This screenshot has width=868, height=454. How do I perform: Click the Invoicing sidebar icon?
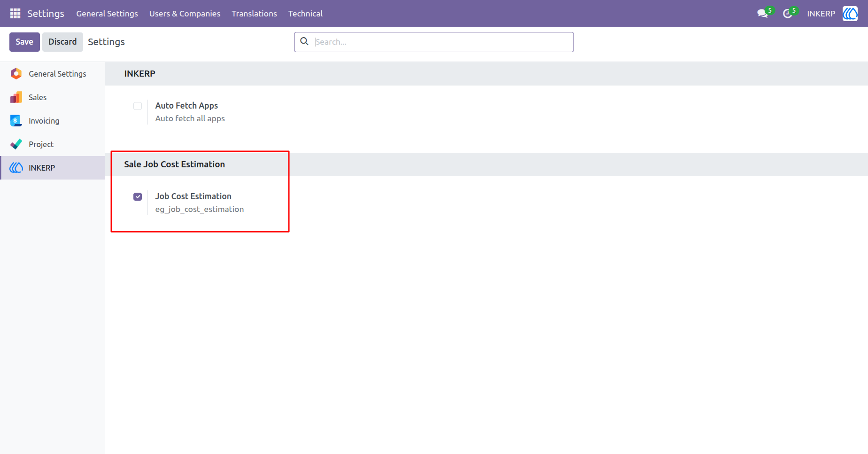[16, 121]
